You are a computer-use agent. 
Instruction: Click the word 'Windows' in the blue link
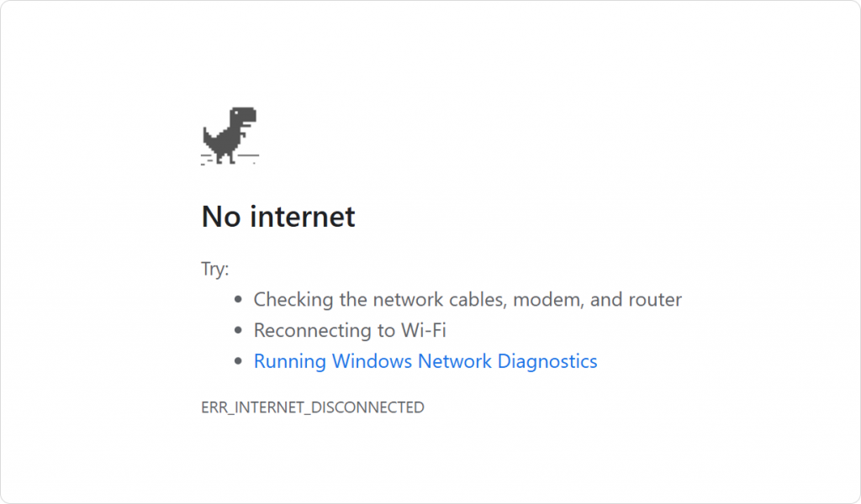pos(372,361)
